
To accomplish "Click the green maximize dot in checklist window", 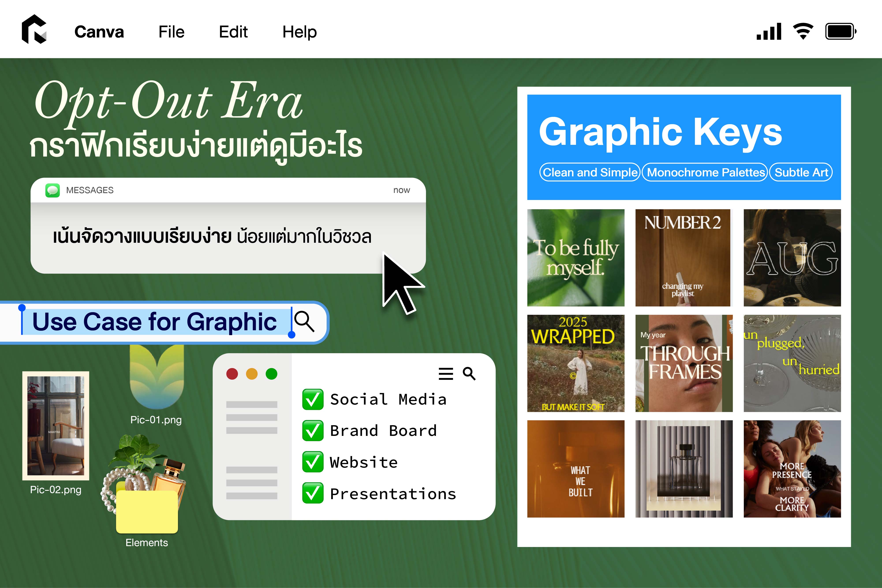I will (x=271, y=374).
